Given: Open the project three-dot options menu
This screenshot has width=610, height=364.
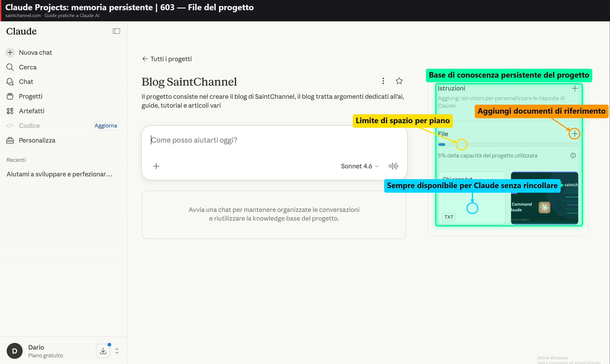Looking at the screenshot, I should tap(383, 81).
